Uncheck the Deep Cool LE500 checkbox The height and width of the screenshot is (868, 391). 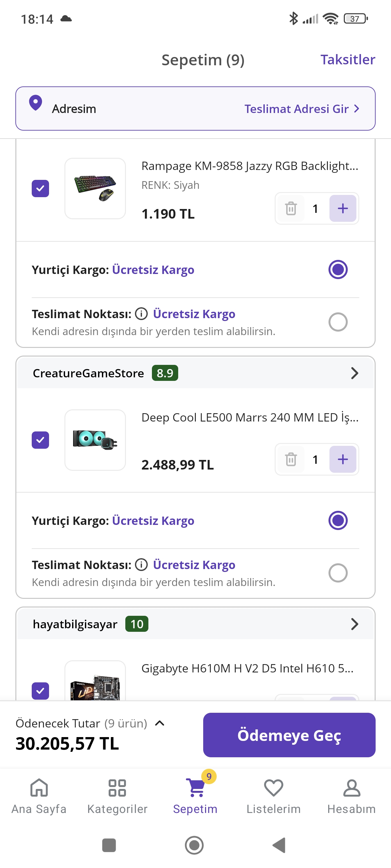coord(40,440)
